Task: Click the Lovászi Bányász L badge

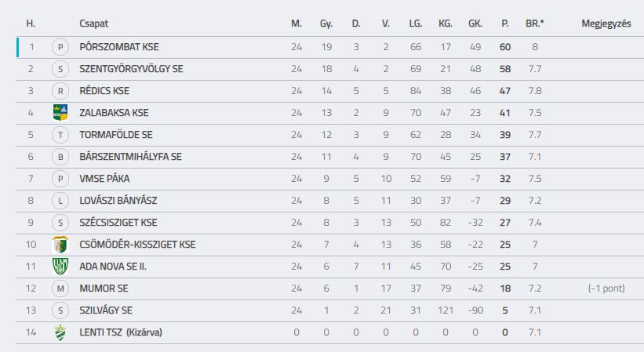Action: (60, 201)
